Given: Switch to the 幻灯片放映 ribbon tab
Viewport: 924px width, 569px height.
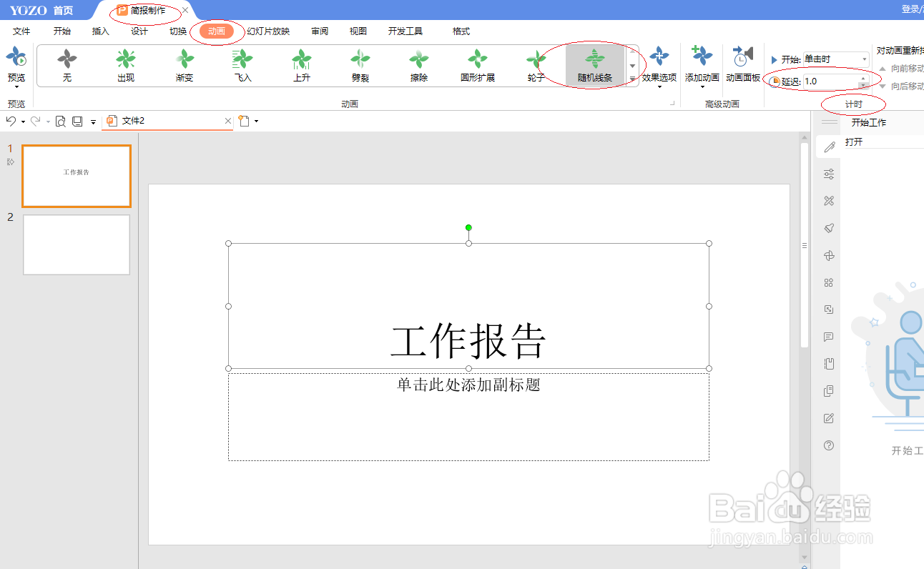Looking at the screenshot, I should pos(268,31).
